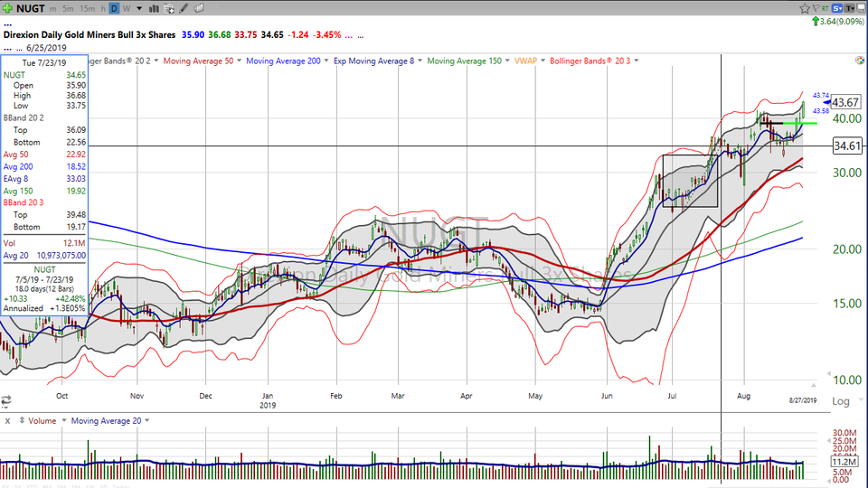Click the flag icon at top right
This screenshot has height=488, width=868.
click(x=816, y=8)
